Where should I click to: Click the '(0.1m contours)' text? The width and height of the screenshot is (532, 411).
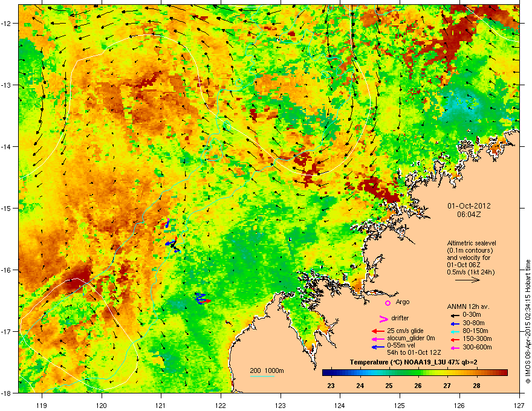point(470,251)
